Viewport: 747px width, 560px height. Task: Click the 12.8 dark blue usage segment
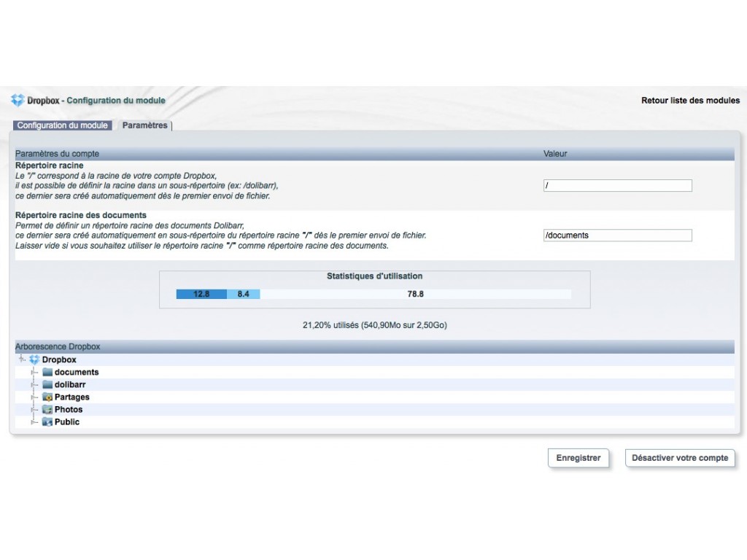coord(201,294)
